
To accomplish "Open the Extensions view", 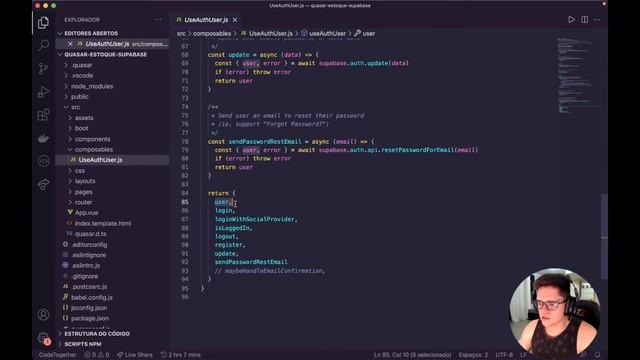I will coord(43,115).
